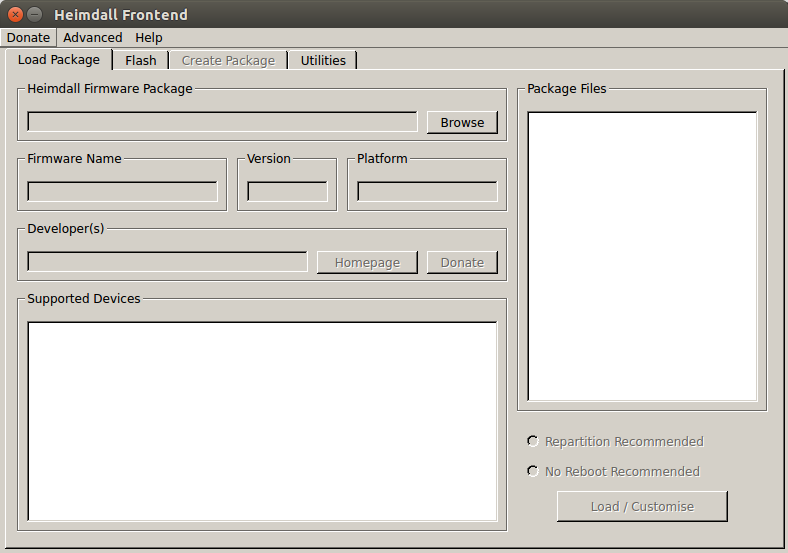This screenshot has height=553, width=788.
Task: Click the Load / Customise button
Action: (642, 506)
